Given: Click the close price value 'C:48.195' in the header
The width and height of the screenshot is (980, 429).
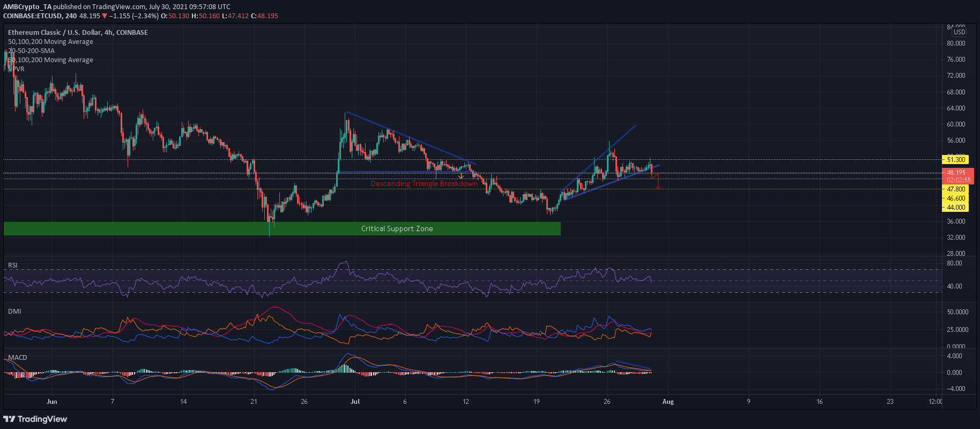Looking at the screenshot, I should (x=264, y=16).
